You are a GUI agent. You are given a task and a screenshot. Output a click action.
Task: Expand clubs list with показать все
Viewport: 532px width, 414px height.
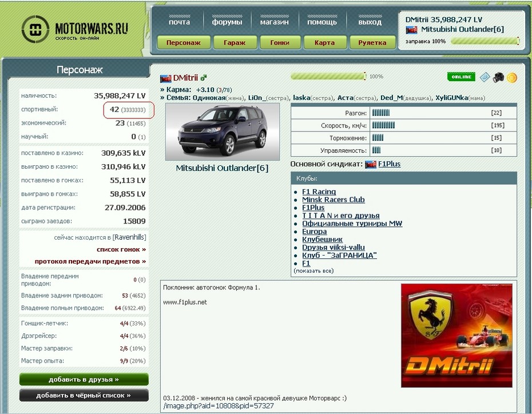point(313,271)
